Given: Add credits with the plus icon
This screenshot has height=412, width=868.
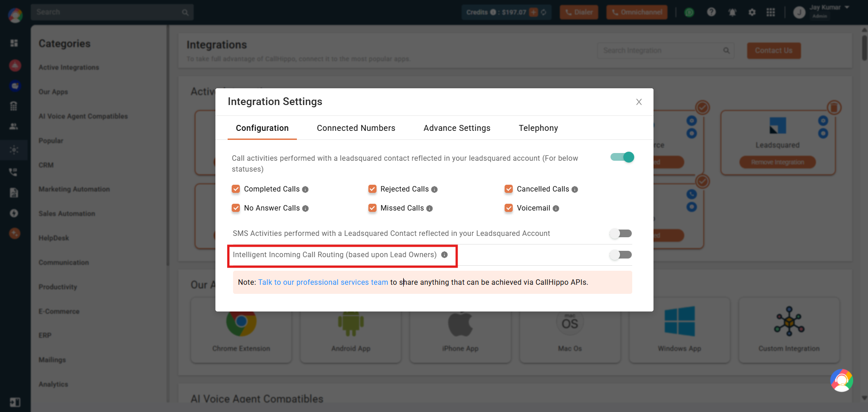Looking at the screenshot, I should pos(534,12).
